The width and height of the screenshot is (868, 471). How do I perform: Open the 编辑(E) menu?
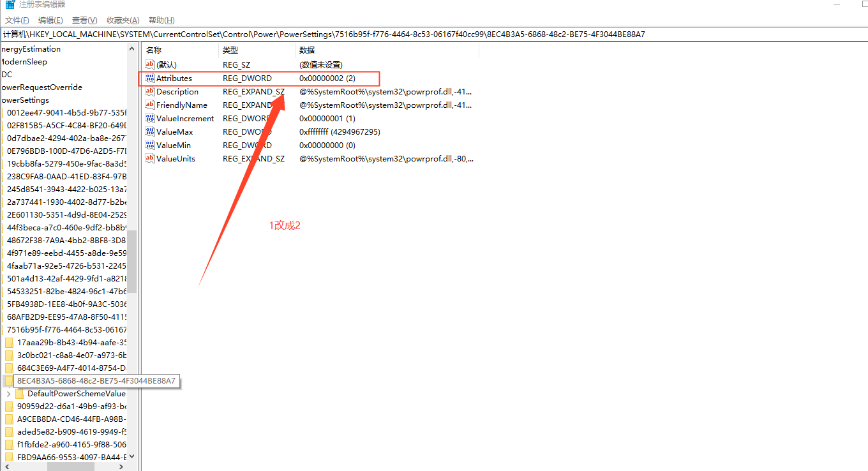pos(50,20)
